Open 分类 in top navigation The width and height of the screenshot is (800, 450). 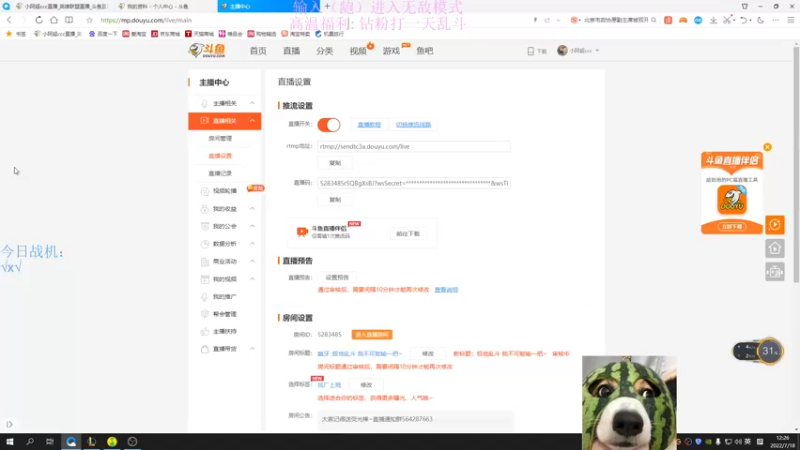(x=324, y=51)
